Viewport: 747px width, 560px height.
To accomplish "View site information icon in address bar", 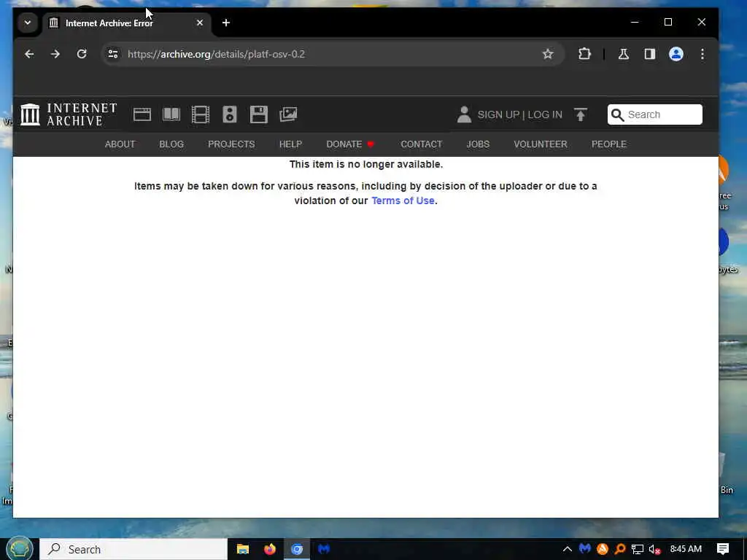I will [113, 54].
